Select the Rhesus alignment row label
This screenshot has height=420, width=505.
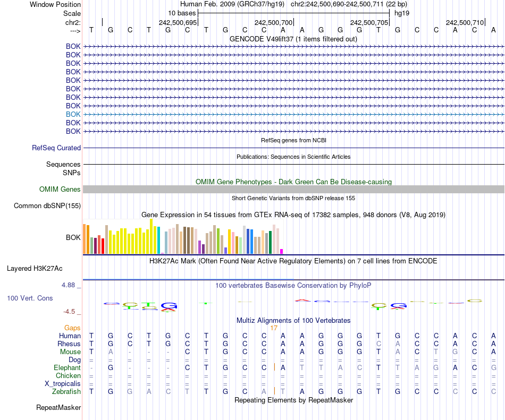(x=69, y=344)
